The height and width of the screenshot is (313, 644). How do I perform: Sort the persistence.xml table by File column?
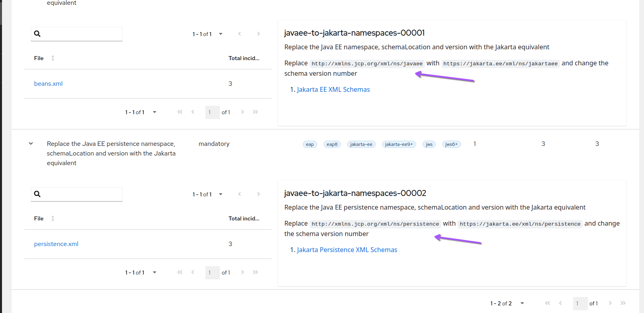(x=53, y=218)
